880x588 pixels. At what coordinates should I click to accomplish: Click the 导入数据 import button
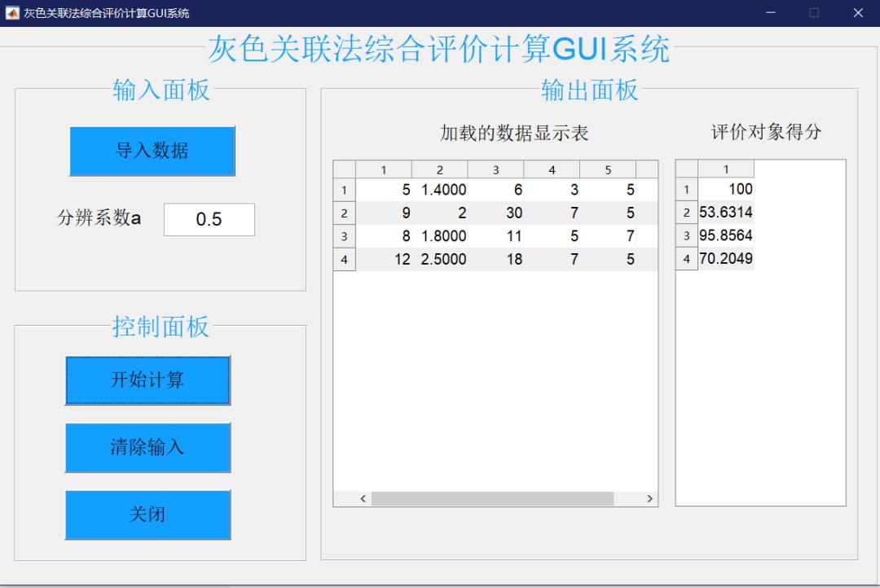(152, 151)
